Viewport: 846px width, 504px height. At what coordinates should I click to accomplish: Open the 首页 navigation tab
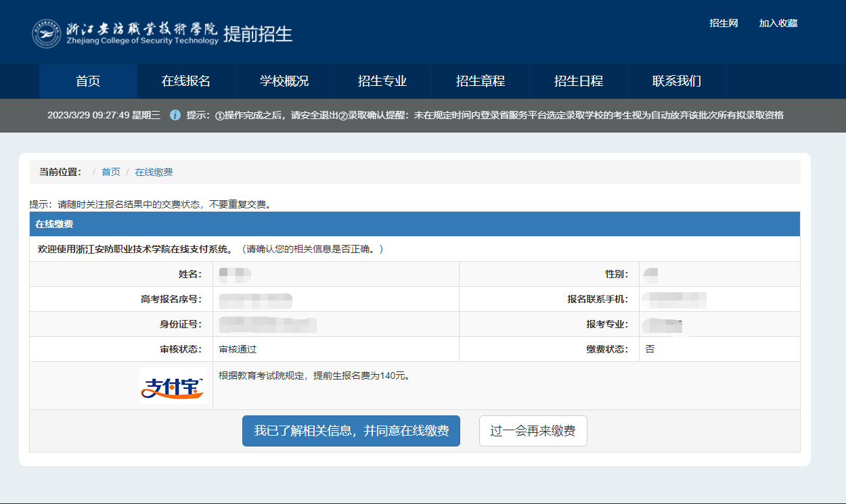[88, 81]
